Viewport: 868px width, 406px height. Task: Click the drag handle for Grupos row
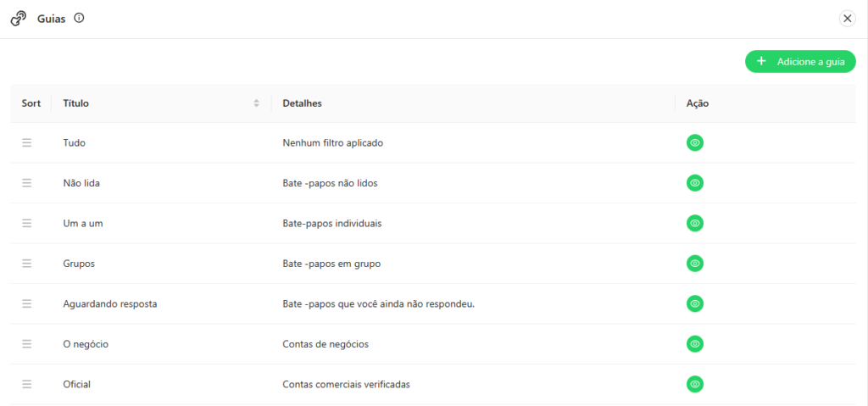pyautogui.click(x=26, y=264)
